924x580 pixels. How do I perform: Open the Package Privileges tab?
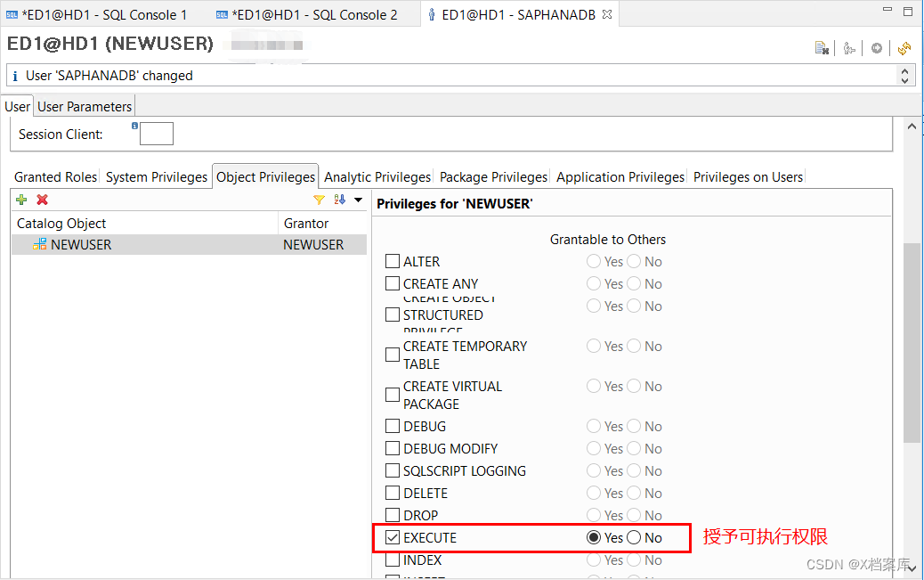tap(493, 177)
